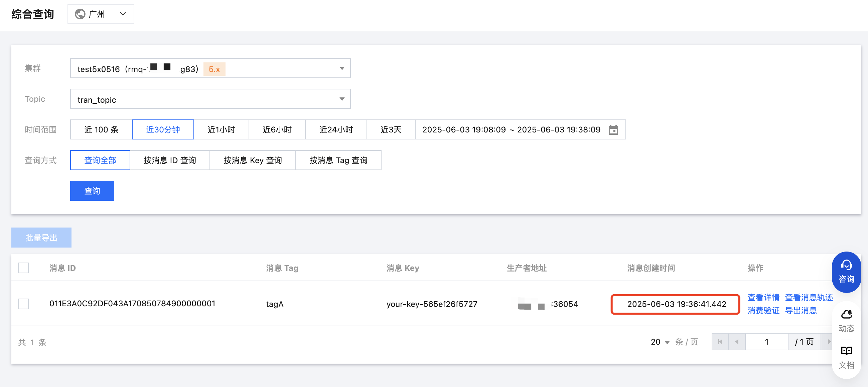Screen dimensions: 868x387
Task: Click the page number input field
Action: pos(766,342)
